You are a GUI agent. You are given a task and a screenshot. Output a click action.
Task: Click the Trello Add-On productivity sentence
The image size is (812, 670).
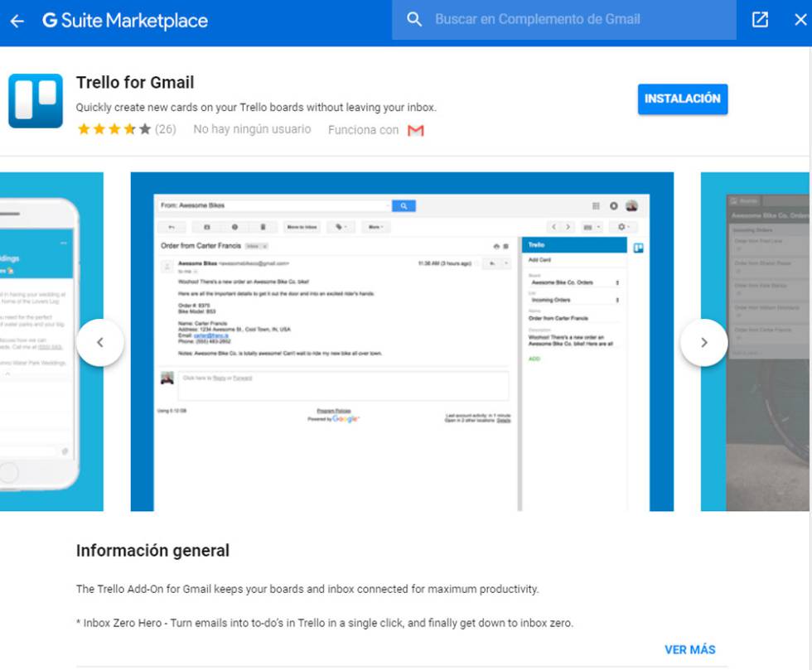pyautogui.click(x=307, y=589)
